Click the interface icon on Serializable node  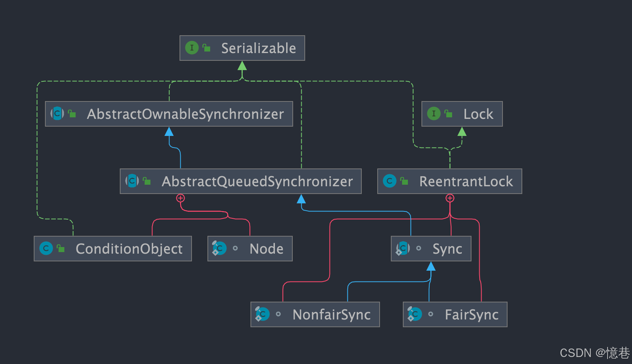point(192,48)
